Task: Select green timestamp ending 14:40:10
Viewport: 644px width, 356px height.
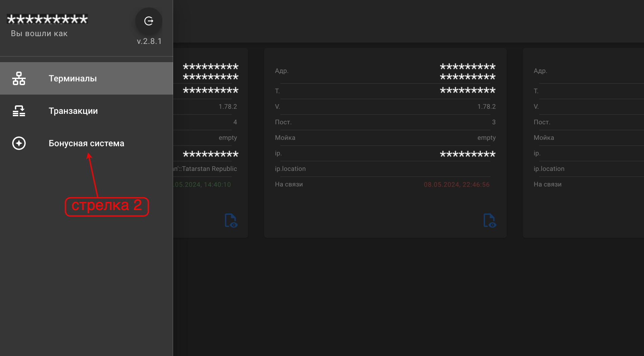Action: point(202,184)
